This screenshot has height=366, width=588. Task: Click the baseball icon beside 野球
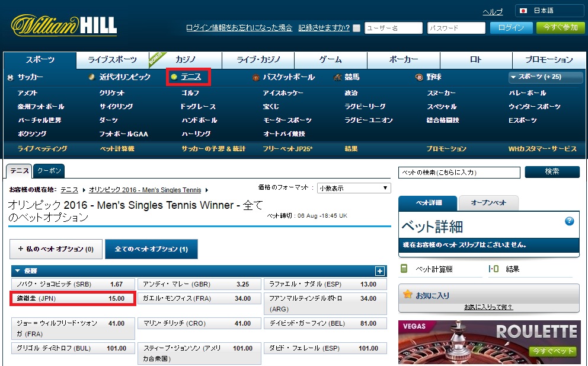419,77
